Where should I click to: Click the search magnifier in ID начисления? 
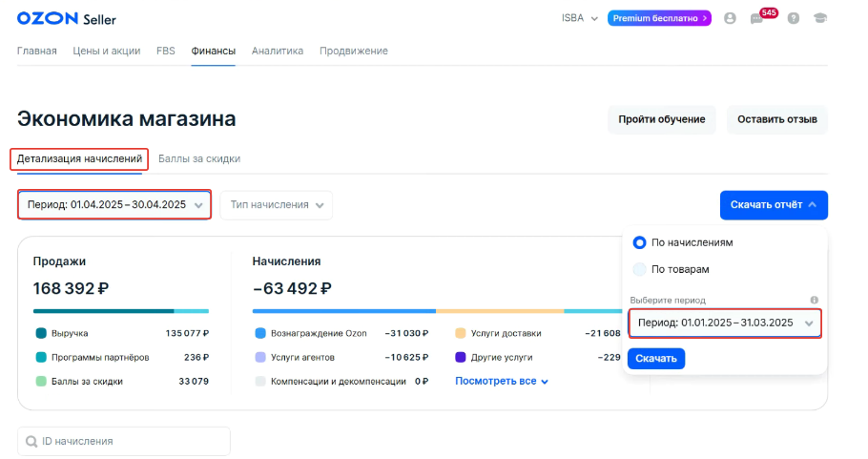[31, 441]
